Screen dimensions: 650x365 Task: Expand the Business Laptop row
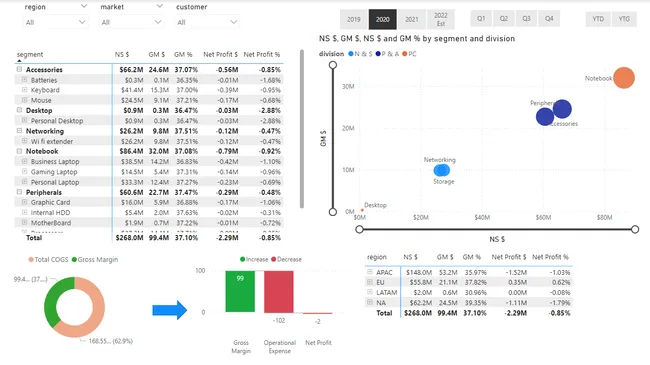coord(24,161)
